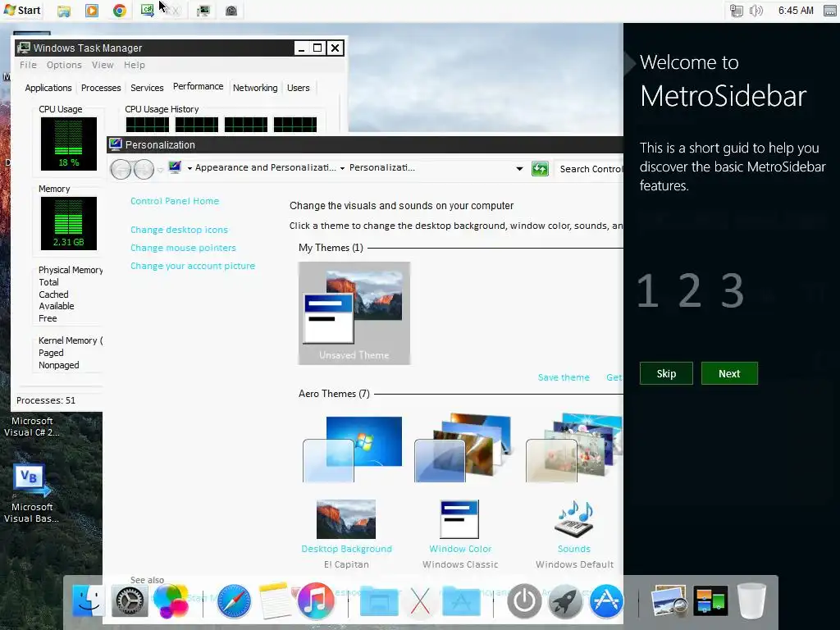This screenshot has width=840, height=630.
Task: Click the CPU Usage 18% meter
Action: pos(69,144)
